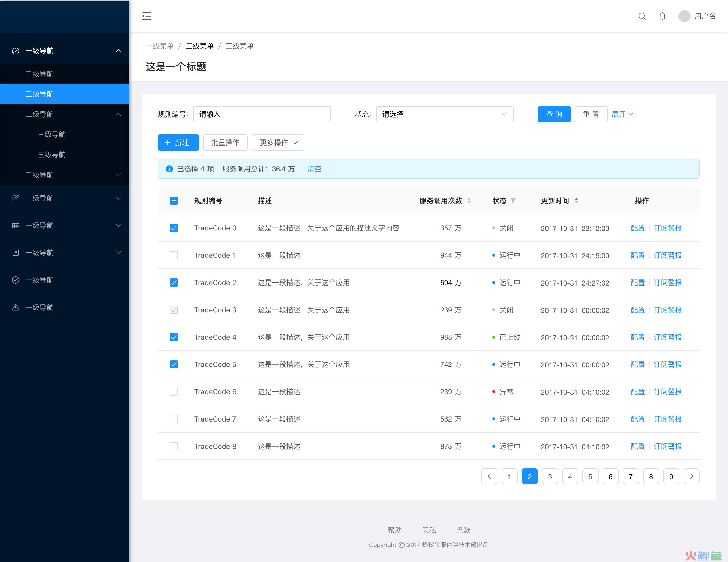
Task: Toggle the select-all header checkbox
Action: (174, 201)
